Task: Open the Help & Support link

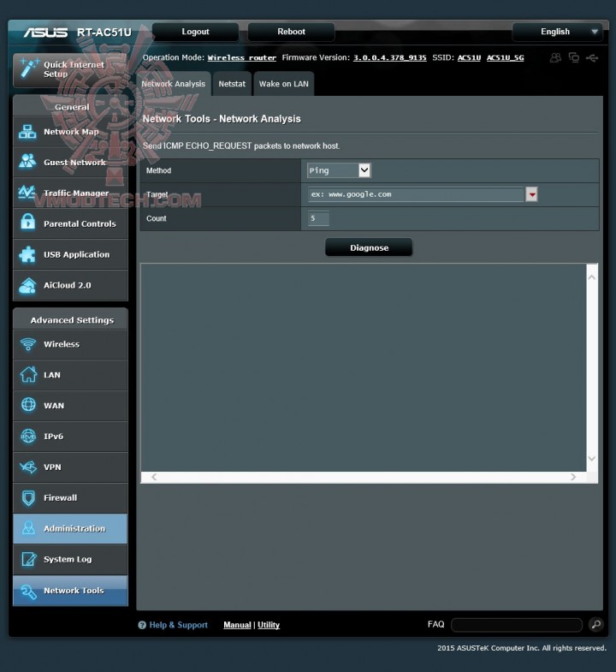Action: [x=178, y=625]
